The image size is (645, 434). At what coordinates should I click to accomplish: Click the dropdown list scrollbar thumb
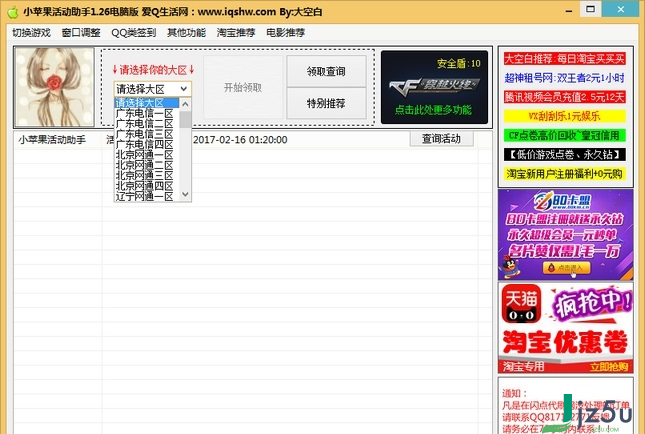185,119
